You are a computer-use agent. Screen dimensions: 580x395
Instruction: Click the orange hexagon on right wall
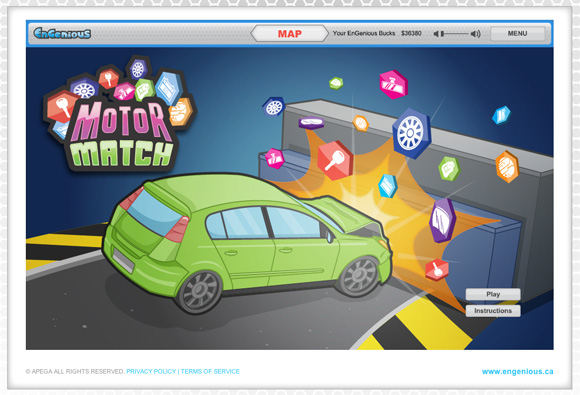click(x=507, y=166)
